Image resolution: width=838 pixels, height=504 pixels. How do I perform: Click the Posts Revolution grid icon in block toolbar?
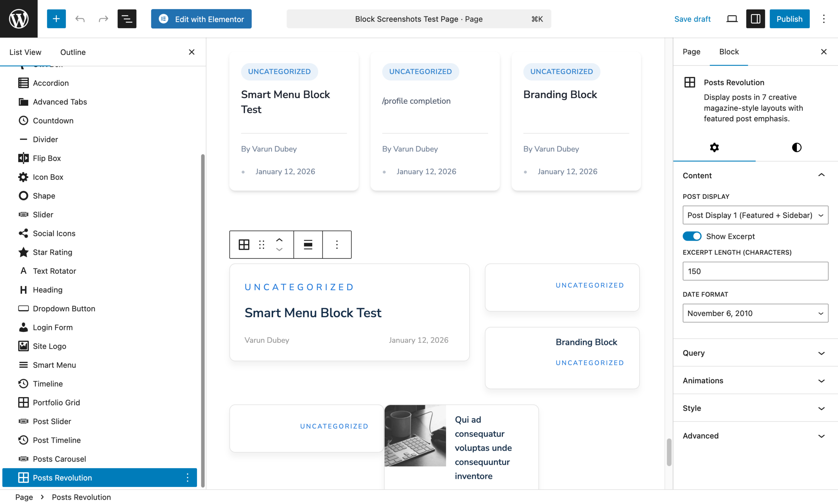[x=244, y=244]
